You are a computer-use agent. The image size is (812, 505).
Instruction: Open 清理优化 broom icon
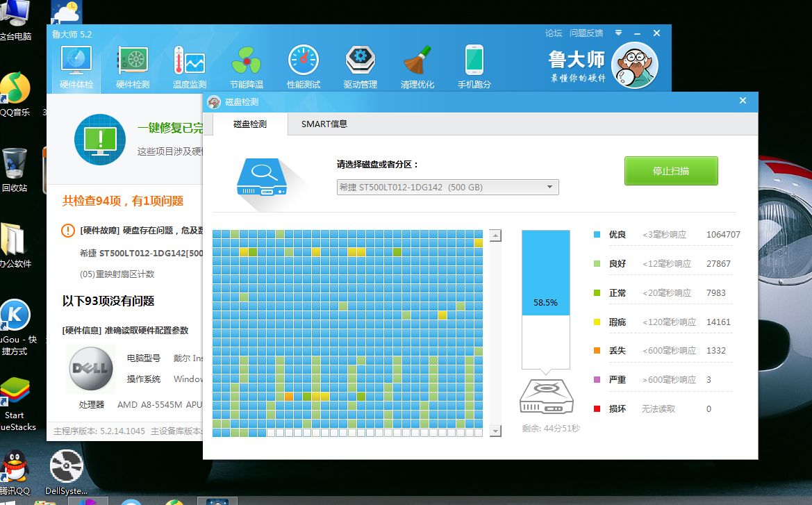click(417, 67)
